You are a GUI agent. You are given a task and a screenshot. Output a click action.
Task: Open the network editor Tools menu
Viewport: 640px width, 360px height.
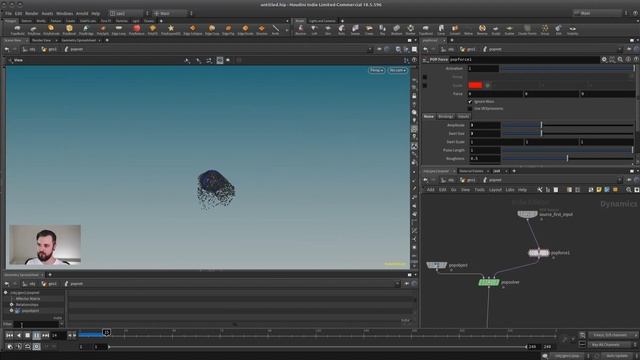[x=480, y=190]
